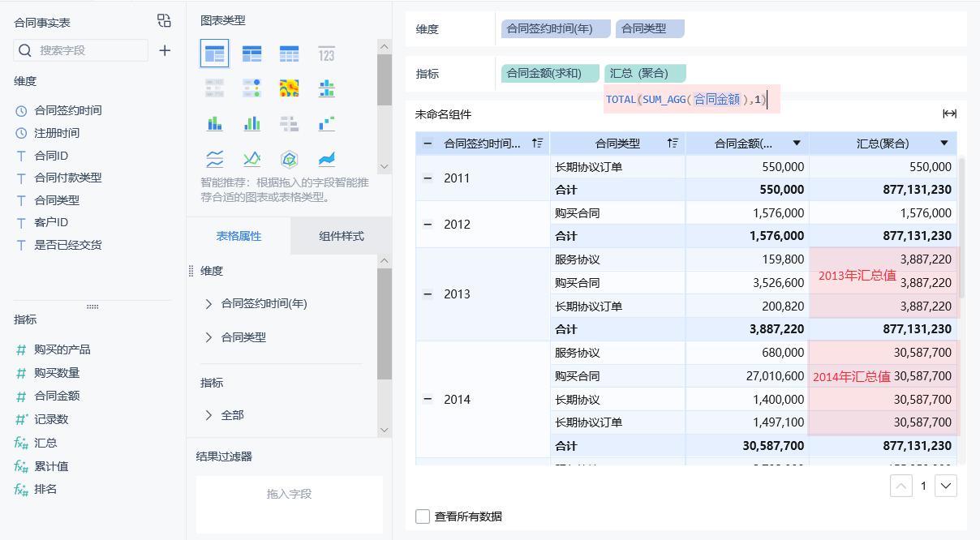This screenshot has width=980, height=540.
Task: Open the 合同金额 column header dropdown
Action: coord(797,144)
